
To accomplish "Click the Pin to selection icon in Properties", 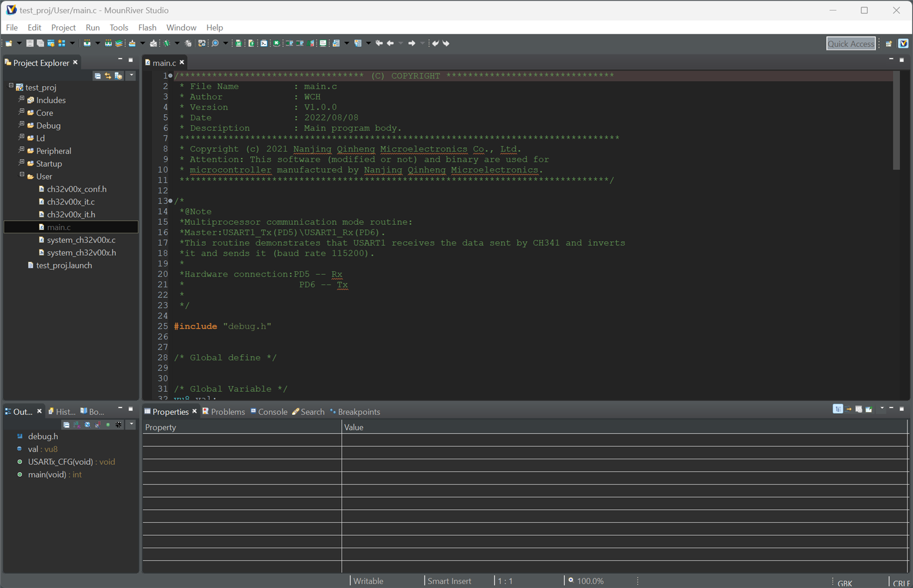I will click(869, 409).
